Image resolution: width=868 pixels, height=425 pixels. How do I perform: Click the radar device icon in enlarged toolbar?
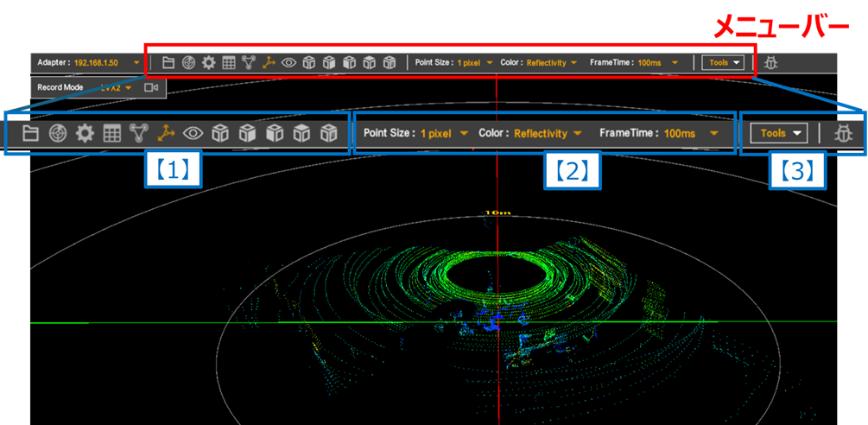point(58,133)
